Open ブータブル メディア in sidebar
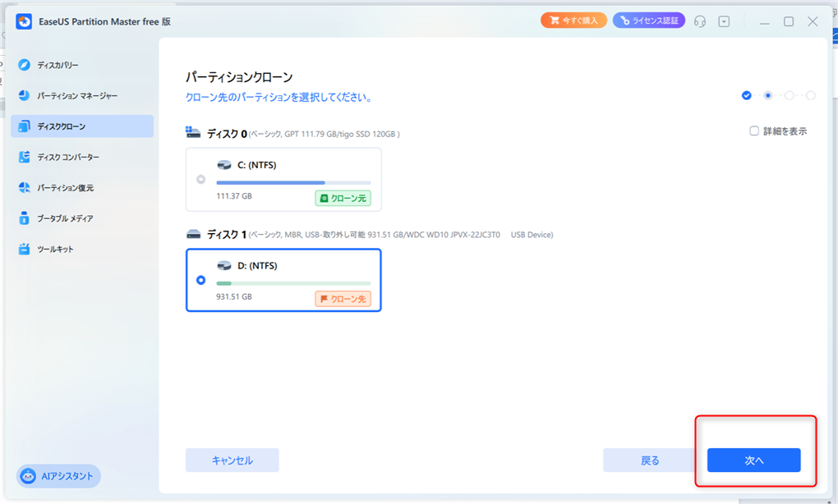 pyautogui.click(x=82, y=218)
